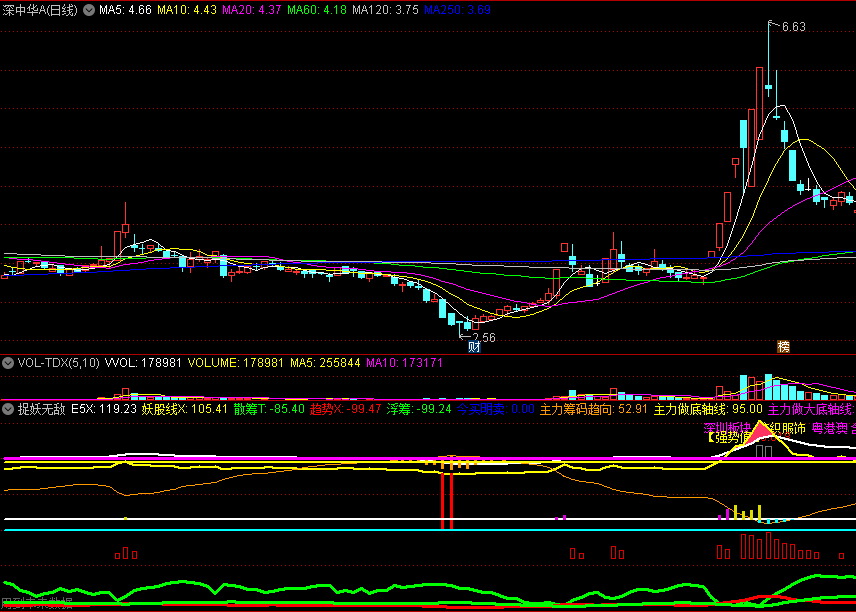Click the 今买明卖: 0.00 value
Screen dimensions: 856x612
click(496, 409)
